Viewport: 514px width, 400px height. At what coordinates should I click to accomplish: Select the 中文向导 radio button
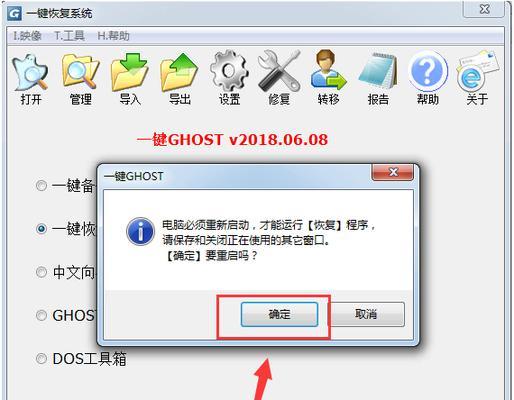[41, 272]
